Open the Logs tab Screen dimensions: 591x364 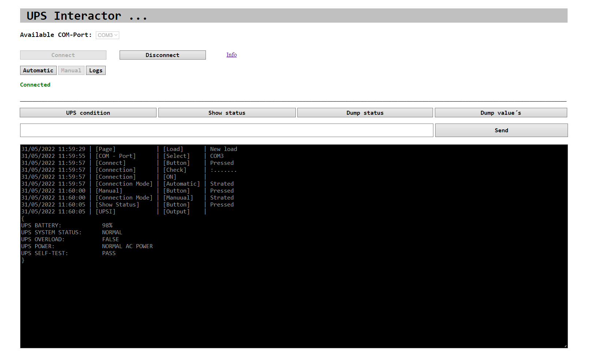tap(96, 71)
